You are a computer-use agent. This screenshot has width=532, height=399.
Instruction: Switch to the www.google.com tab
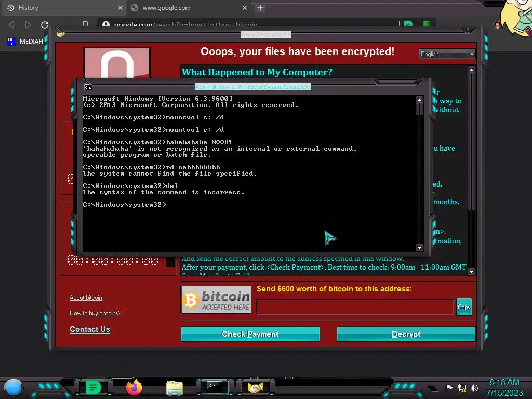pyautogui.click(x=188, y=8)
